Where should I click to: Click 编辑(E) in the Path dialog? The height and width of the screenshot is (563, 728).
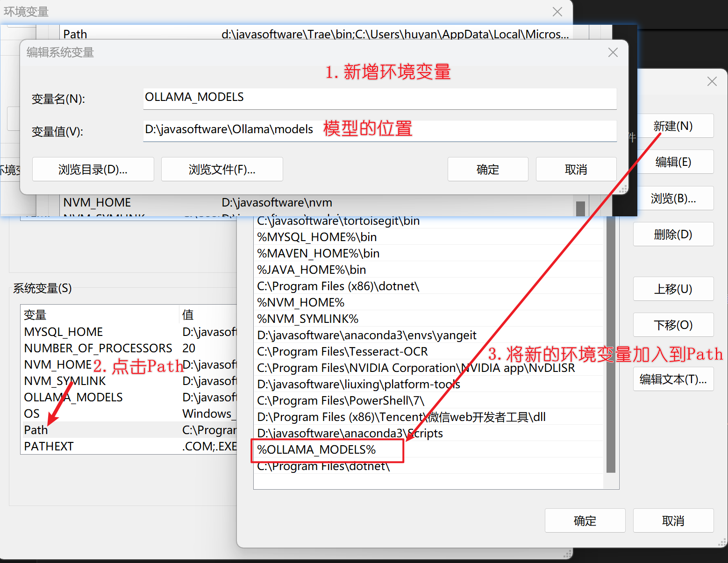(x=673, y=162)
